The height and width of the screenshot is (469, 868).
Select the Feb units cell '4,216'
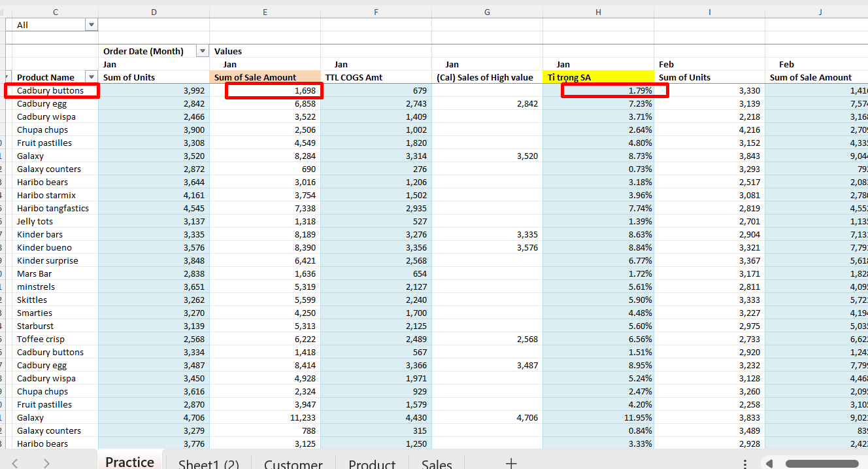point(709,130)
